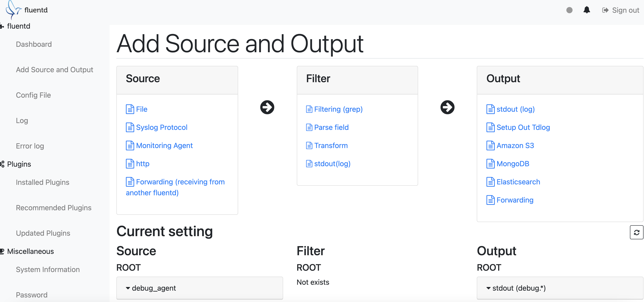Click the file icon beside Syslog Protocol
The width and height of the screenshot is (644, 302).
[x=130, y=127]
